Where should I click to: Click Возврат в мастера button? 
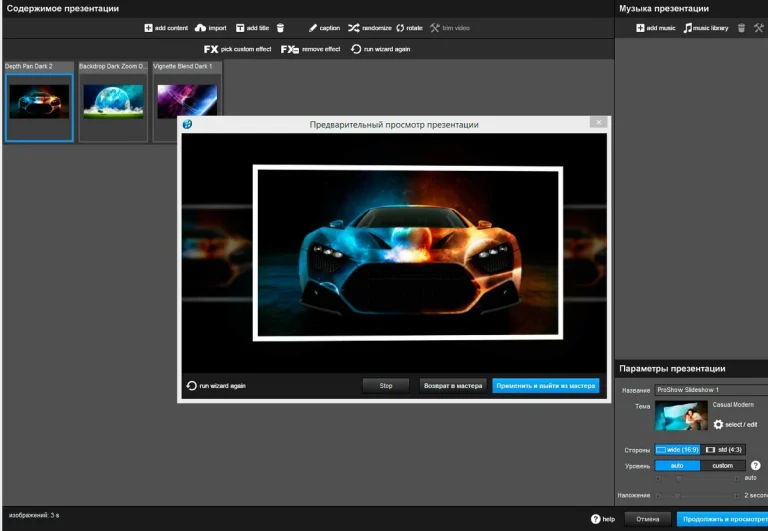[x=453, y=386]
